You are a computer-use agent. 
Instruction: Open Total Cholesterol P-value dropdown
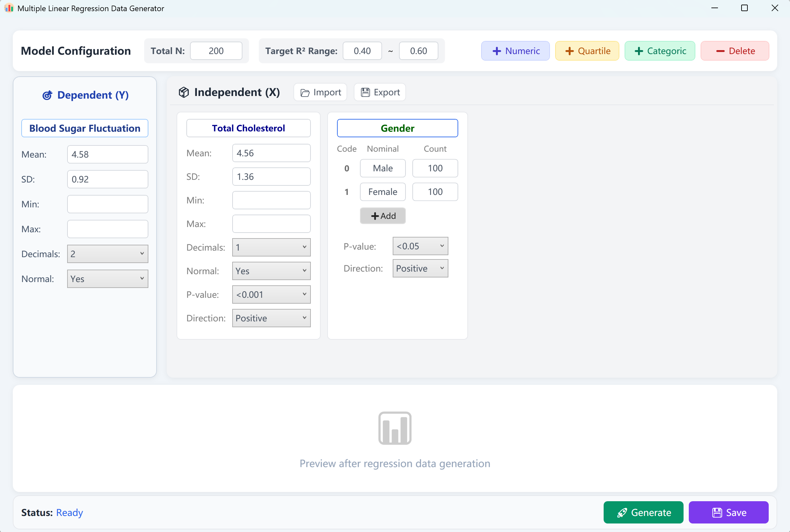pyautogui.click(x=271, y=294)
